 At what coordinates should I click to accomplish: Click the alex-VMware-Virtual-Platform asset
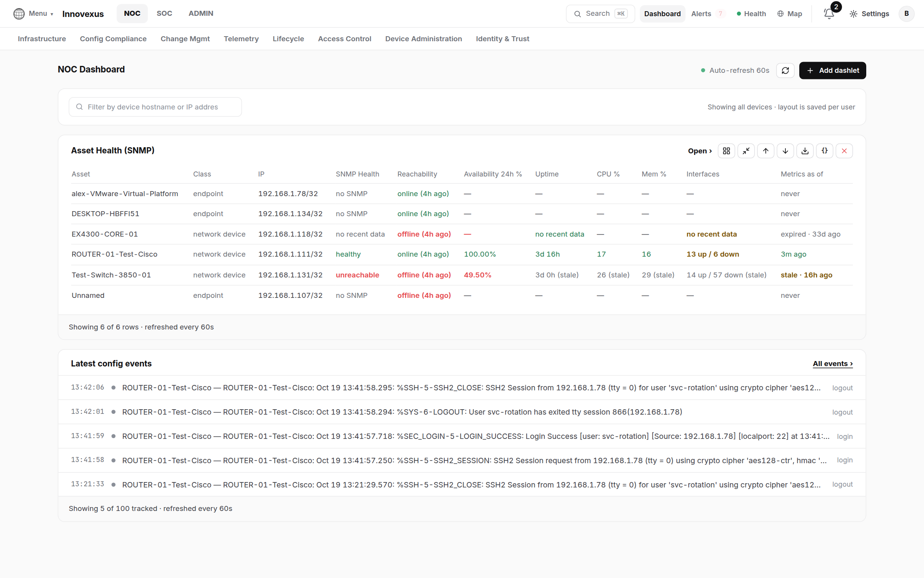point(125,194)
